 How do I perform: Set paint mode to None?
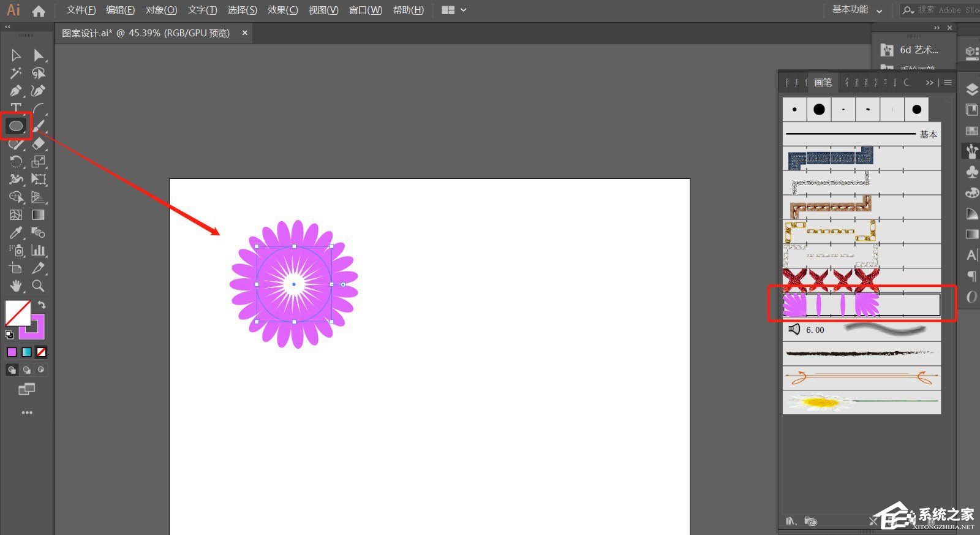42,352
